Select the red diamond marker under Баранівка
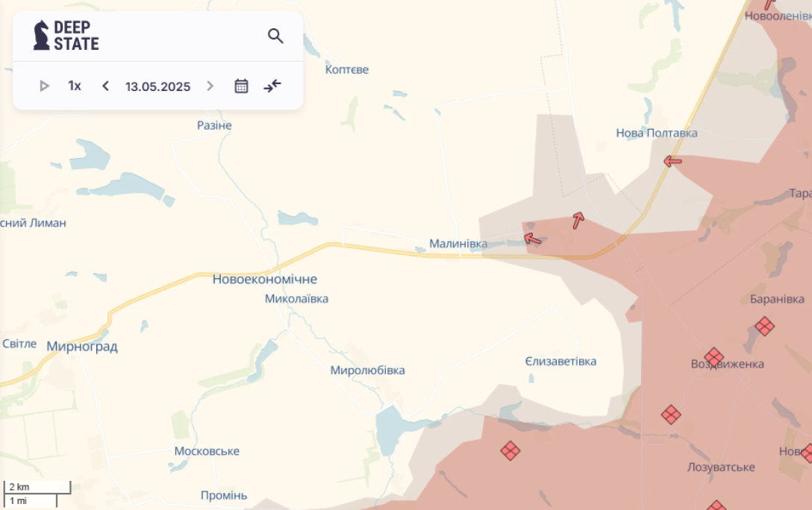 point(764,326)
